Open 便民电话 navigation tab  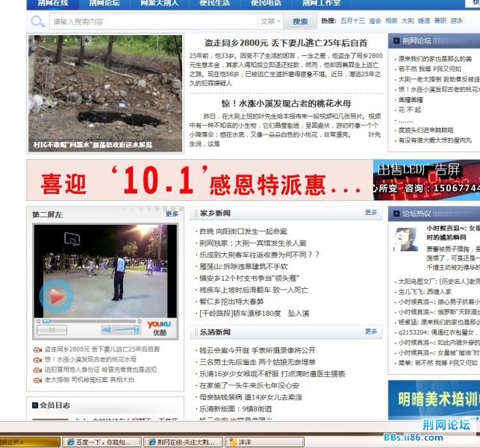(x=266, y=3)
